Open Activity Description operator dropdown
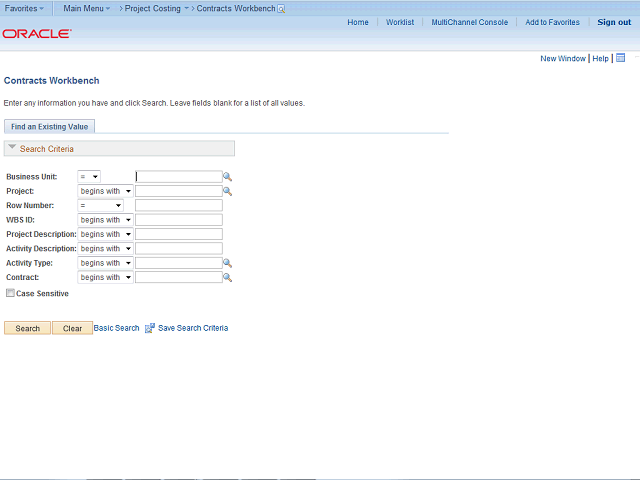This screenshot has width=640, height=480. [x=105, y=249]
